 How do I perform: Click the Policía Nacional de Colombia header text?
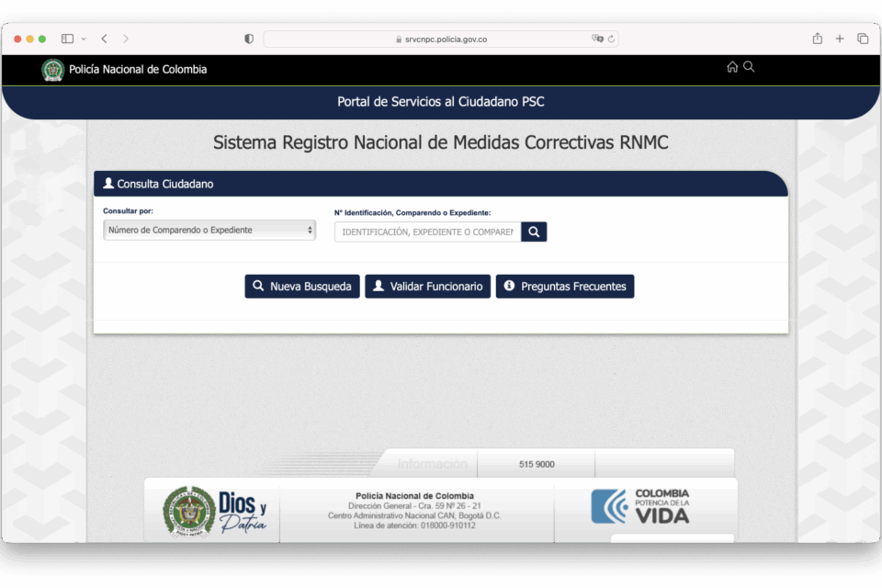pyautogui.click(x=138, y=69)
